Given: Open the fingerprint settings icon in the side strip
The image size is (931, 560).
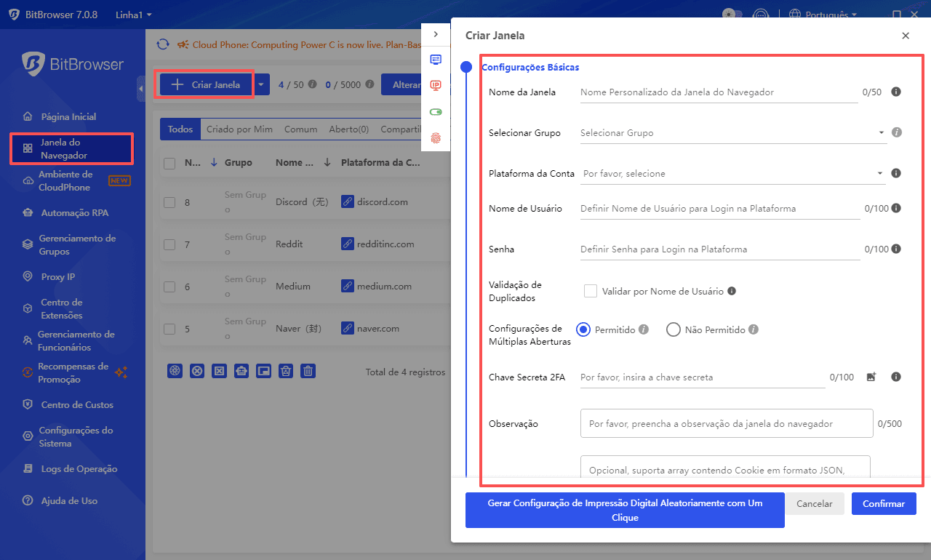Looking at the screenshot, I should coord(435,137).
